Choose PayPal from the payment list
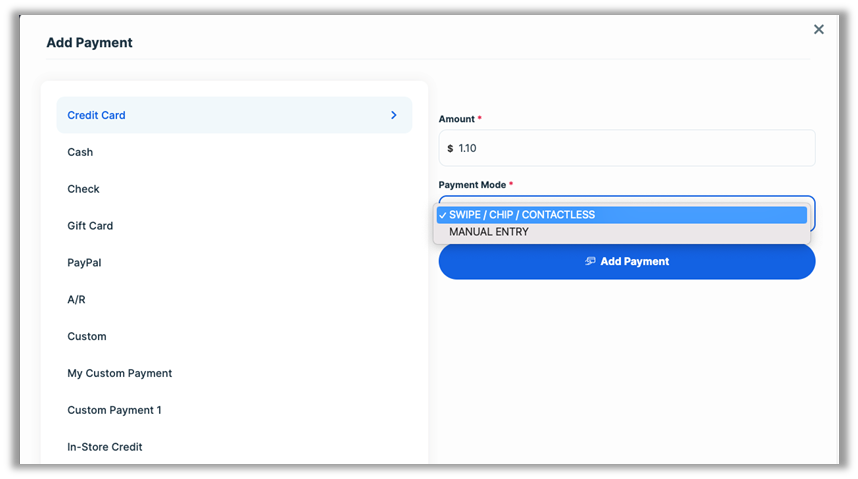 pyautogui.click(x=84, y=263)
